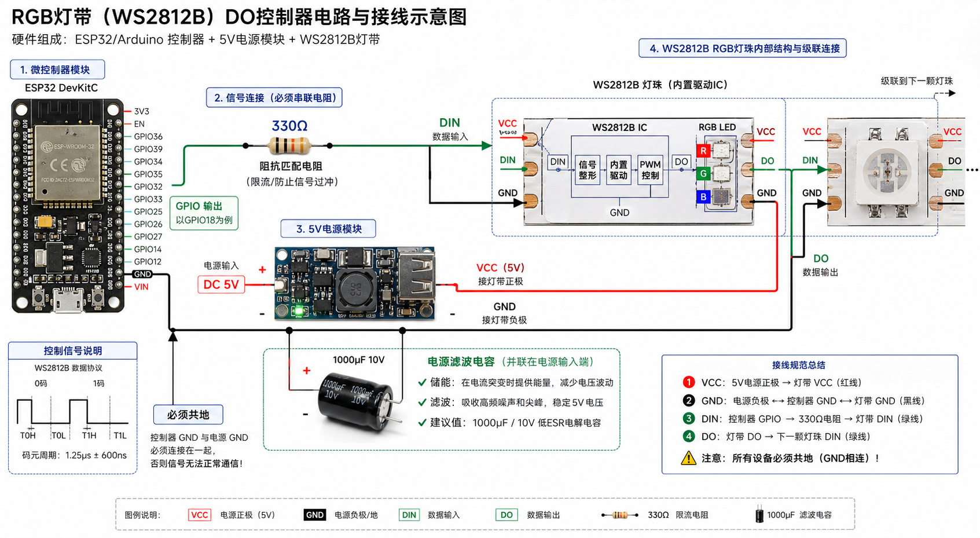The width and height of the screenshot is (980, 538).
Task: Click the '控制信号说明' panel header
Action: coord(73,351)
